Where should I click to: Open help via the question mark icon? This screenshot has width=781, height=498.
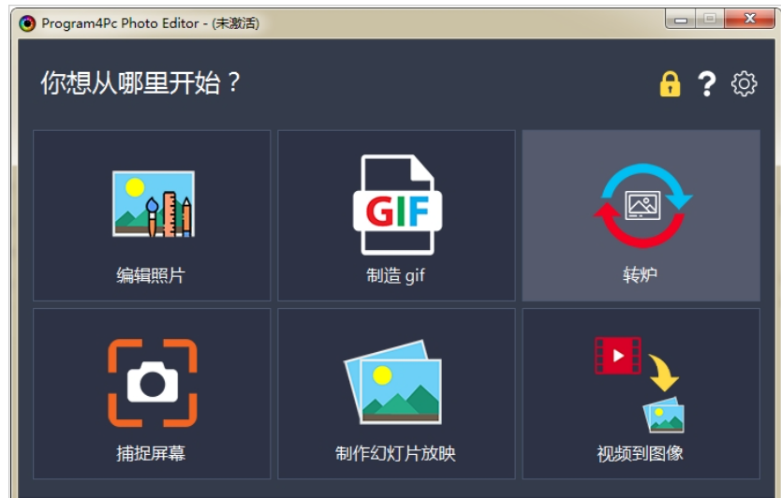[x=707, y=84]
